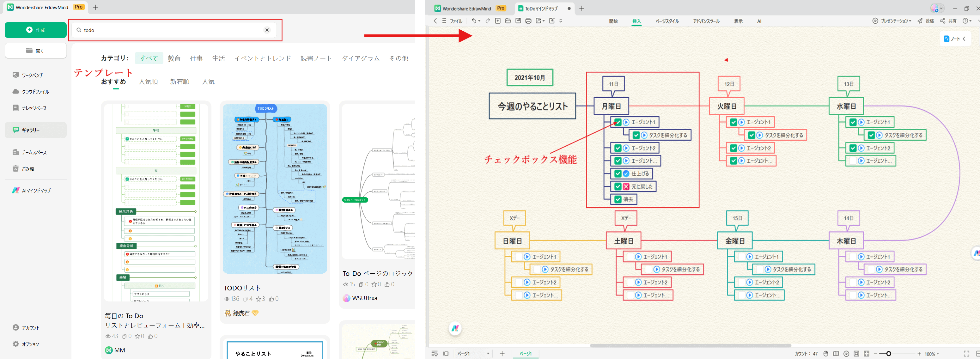This screenshot has height=359, width=980.
Task: Redo the last action
Action: click(488, 21)
